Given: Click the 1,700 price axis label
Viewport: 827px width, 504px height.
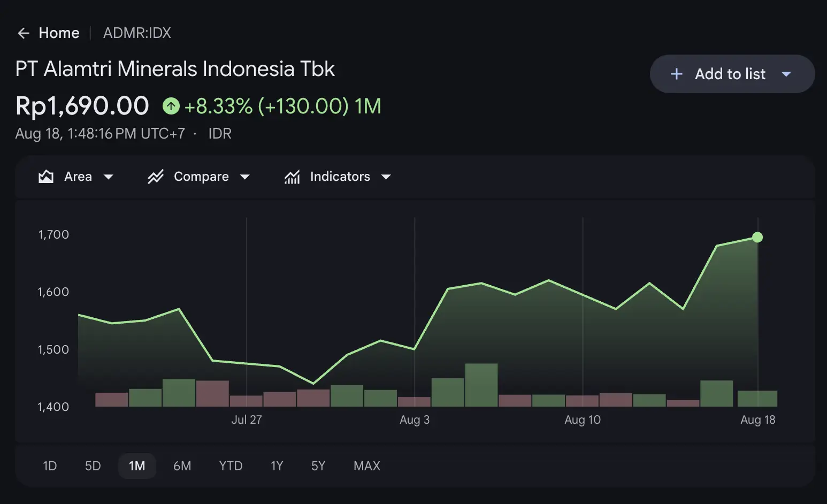Looking at the screenshot, I should (53, 234).
